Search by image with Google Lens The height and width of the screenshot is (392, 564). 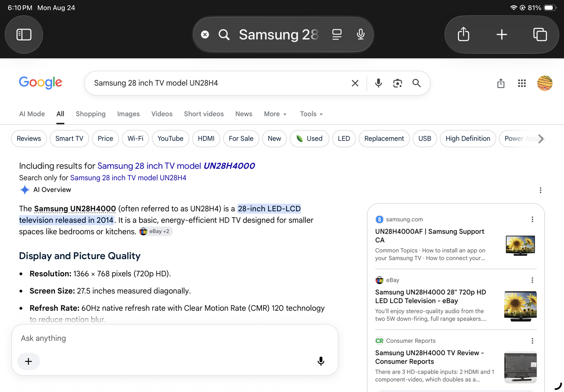pos(398,83)
